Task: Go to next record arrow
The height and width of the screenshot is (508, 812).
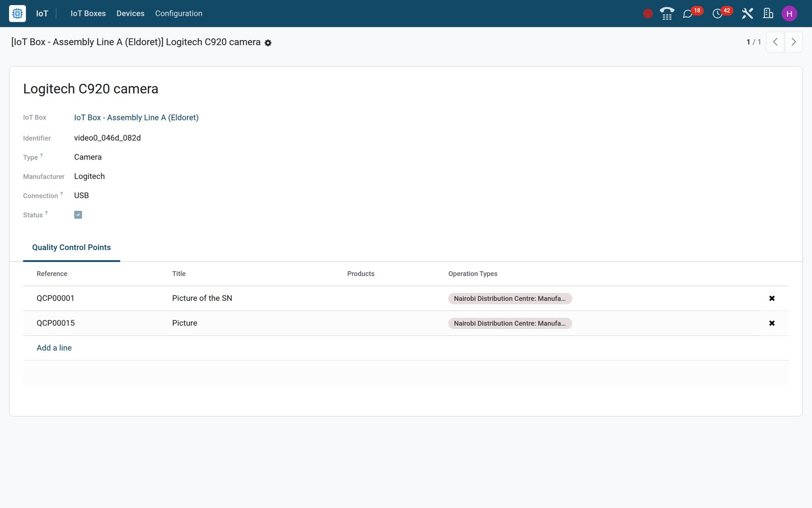Action: pos(794,42)
